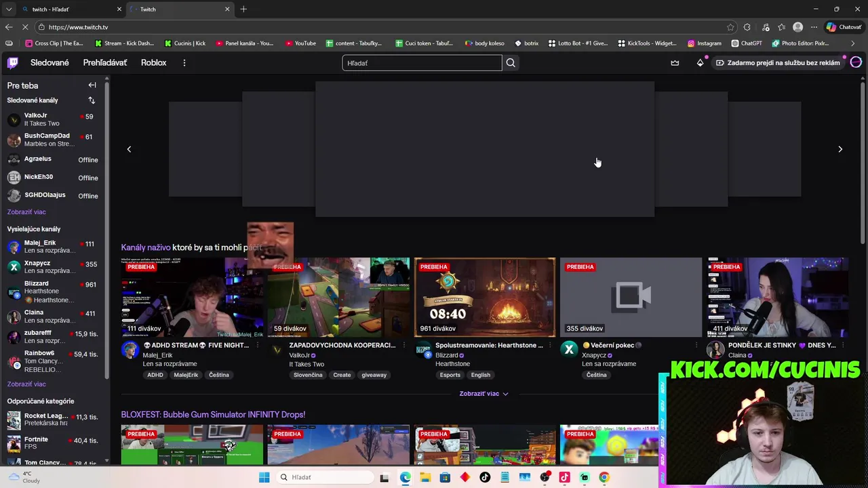
Task: Open options menu for Blizzard stream card
Action: coord(550,346)
